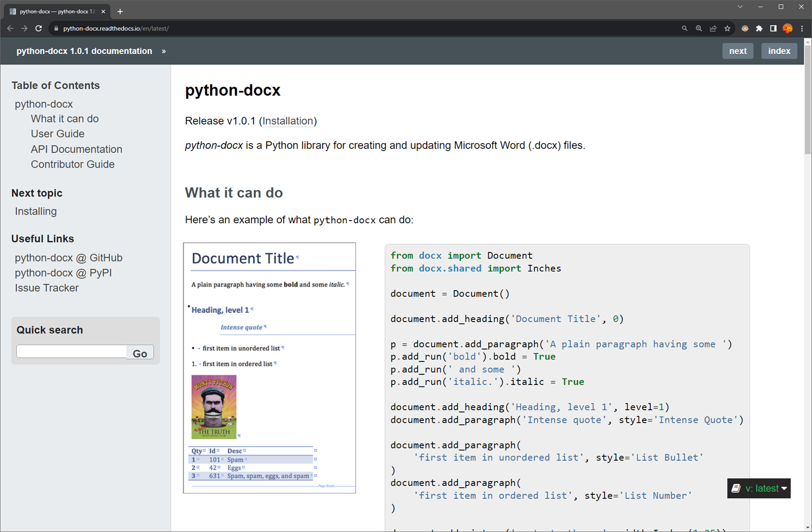The height and width of the screenshot is (532, 812).
Task: Go back with the browser back arrow
Action: click(10, 28)
